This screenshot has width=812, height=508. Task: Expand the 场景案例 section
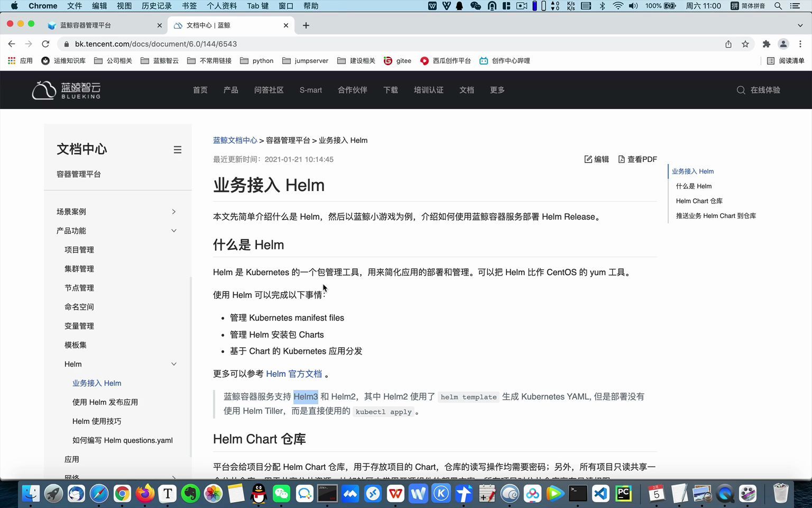click(x=117, y=212)
